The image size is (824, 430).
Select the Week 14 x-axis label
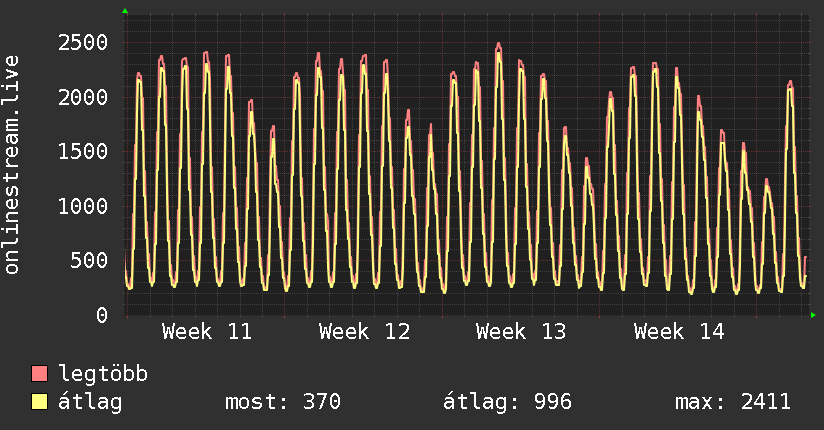point(679,332)
